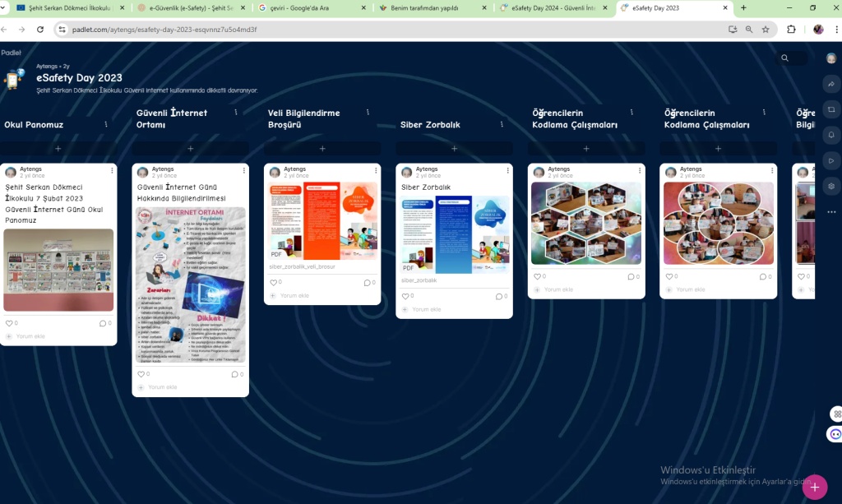
Task: Like the Okul Panomuz post with heart
Action: tap(9, 323)
